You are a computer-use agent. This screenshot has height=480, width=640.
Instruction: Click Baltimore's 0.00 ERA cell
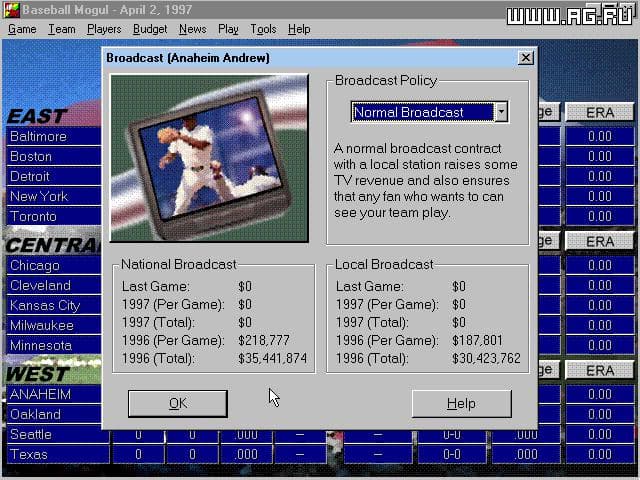point(600,136)
